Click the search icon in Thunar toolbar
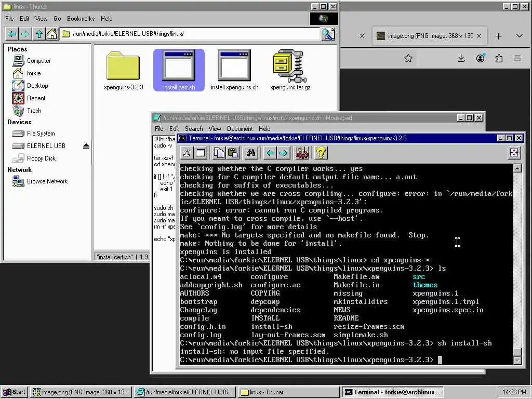The width and height of the screenshot is (532, 399). [328, 34]
